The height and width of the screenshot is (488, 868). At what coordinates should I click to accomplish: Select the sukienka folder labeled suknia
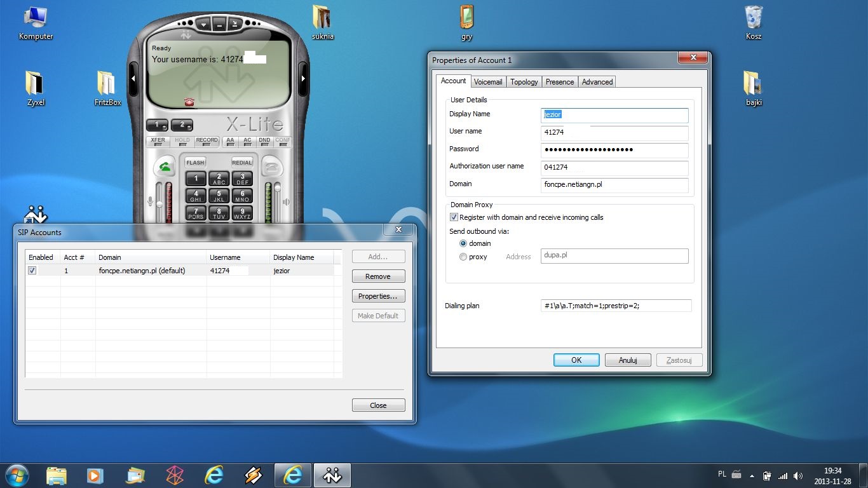323,23
